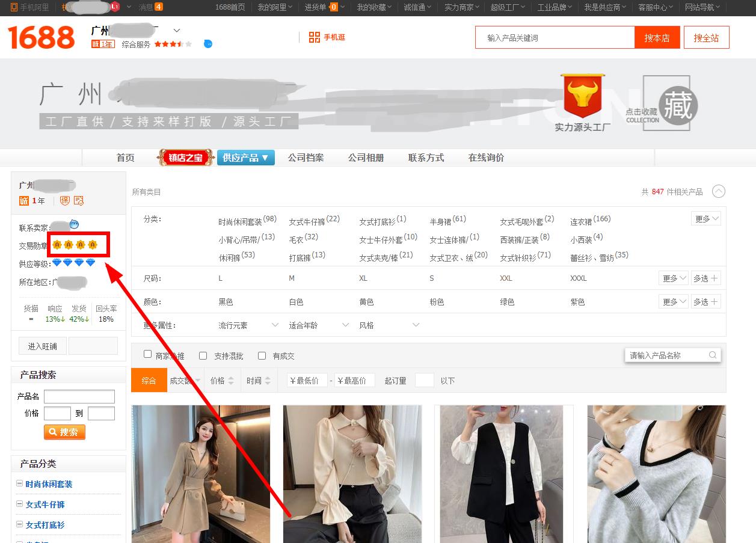The width and height of the screenshot is (756, 543).
Task: Click the 镇店之宝 banner icon
Action: 186,158
